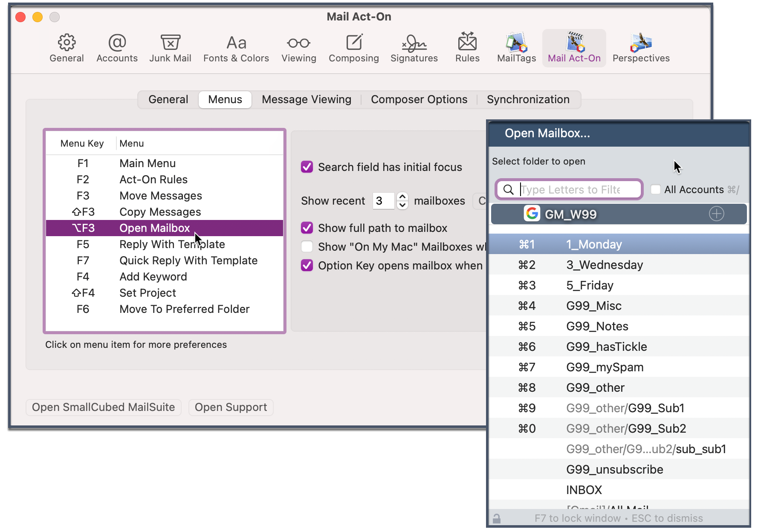Switch to the Composer Options tab
The width and height of the screenshot is (758, 532).
[x=419, y=99]
